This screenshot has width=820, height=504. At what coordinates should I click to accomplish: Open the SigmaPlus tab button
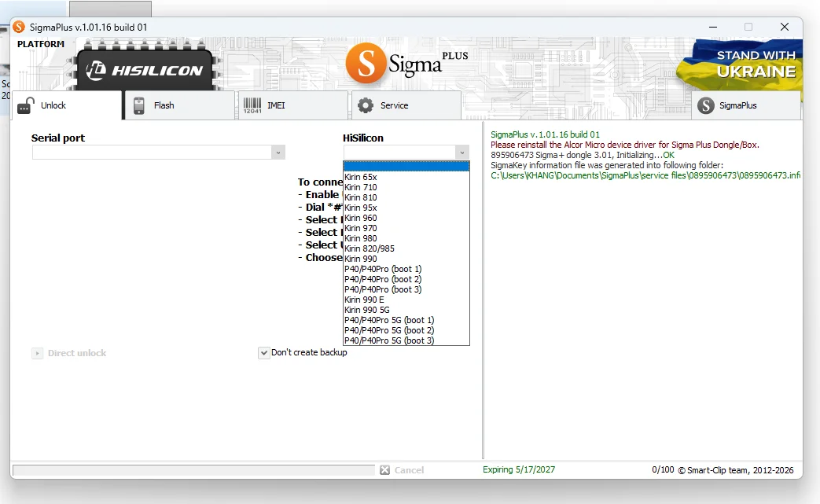coord(746,105)
